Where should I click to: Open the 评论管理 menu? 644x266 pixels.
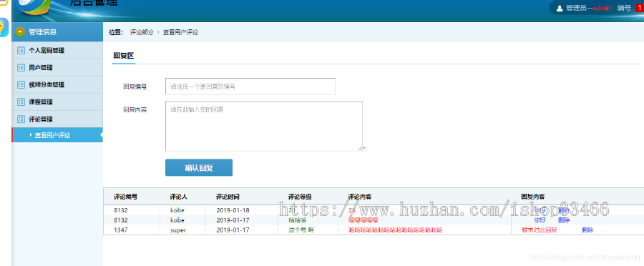click(x=57, y=119)
